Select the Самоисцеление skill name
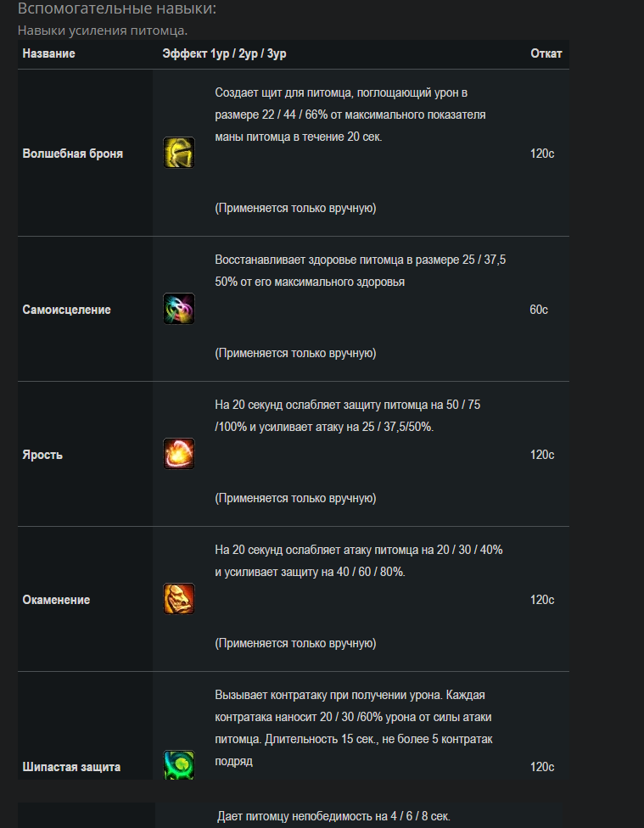This screenshot has width=644, height=828. tap(66, 310)
